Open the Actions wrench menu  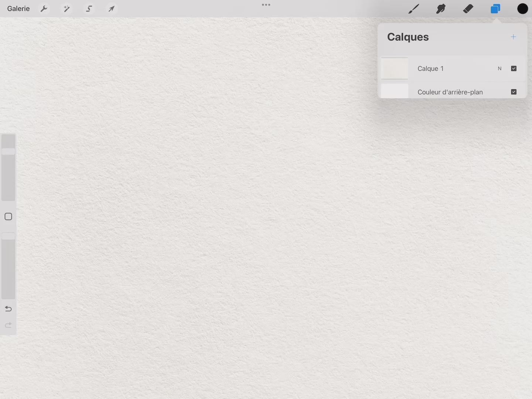[44, 8]
